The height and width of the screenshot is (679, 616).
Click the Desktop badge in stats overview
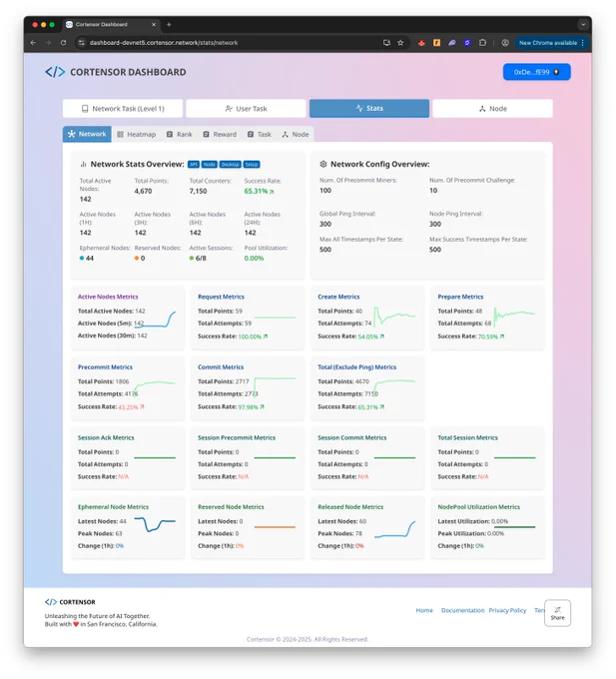pos(230,164)
